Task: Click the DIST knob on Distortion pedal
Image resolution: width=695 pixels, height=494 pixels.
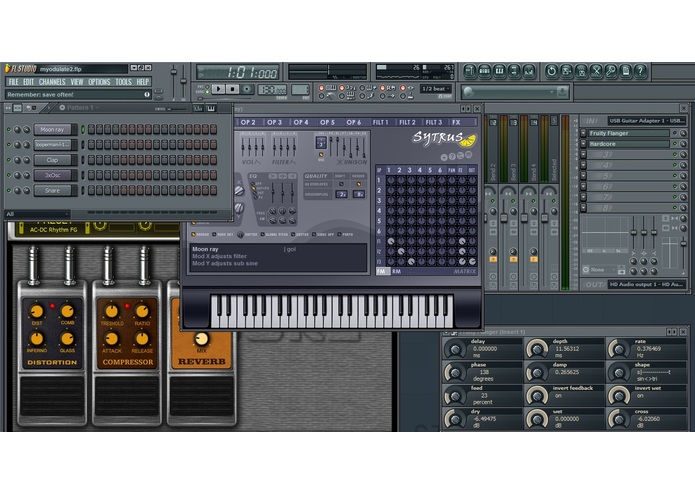Action: click(x=37, y=311)
